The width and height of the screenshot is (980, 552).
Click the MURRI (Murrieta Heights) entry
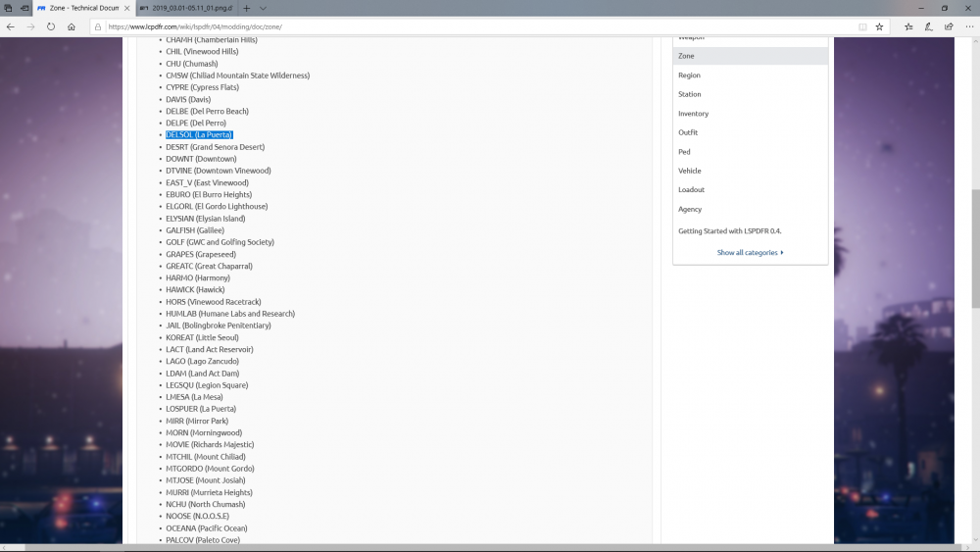click(x=209, y=492)
